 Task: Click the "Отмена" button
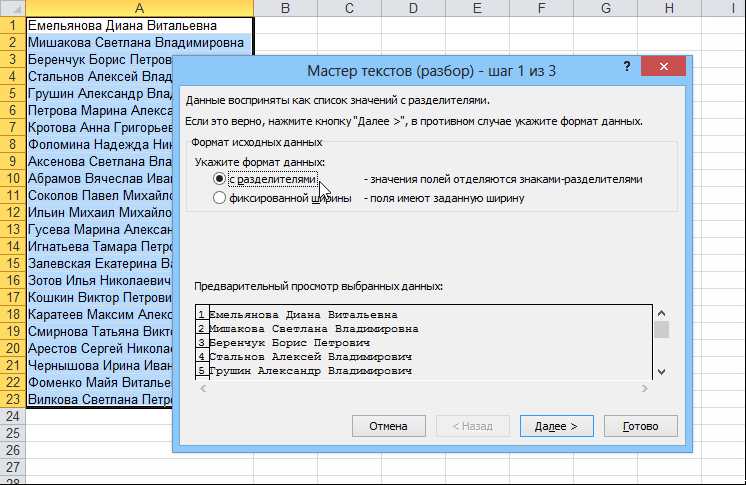[x=388, y=426]
